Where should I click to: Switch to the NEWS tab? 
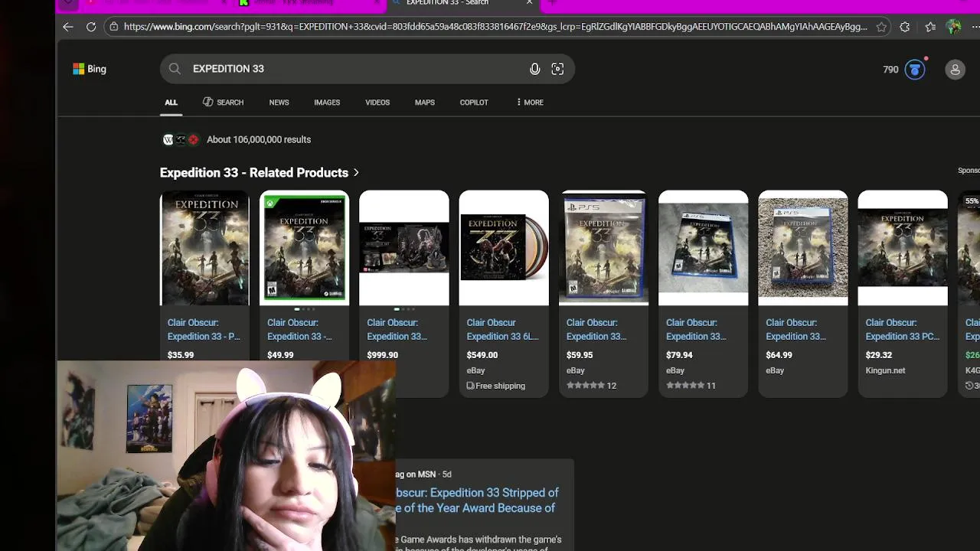point(279,103)
